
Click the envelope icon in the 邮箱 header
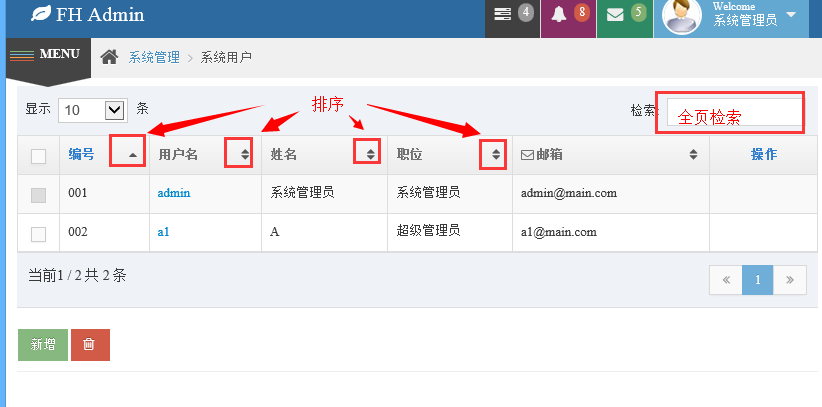tap(527, 155)
